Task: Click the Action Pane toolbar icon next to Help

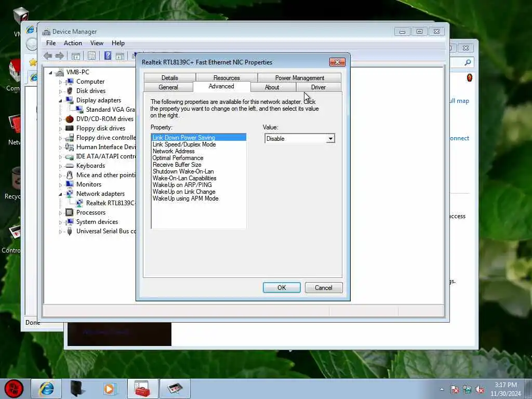Action: (x=120, y=56)
